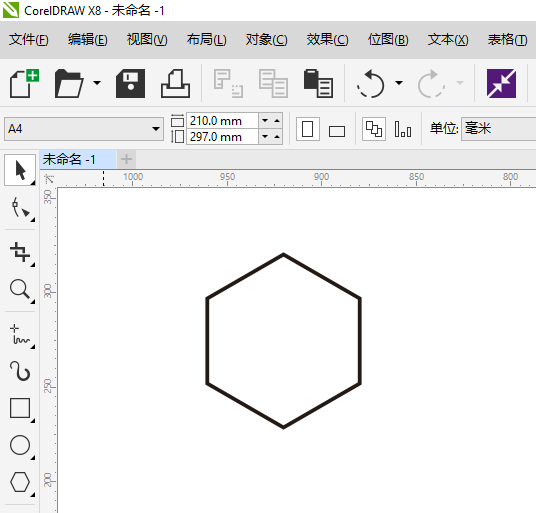Image resolution: width=536 pixels, height=513 pixels.
Task: Toggle portrait page orientation
Action: click(x=308, y=129)
